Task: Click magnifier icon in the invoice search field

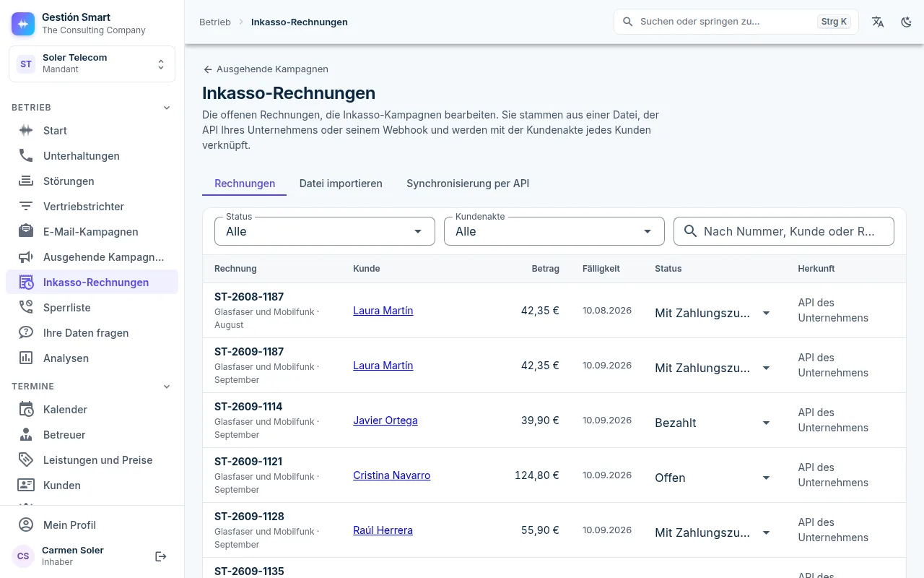Action: click(x=691, y=231)
